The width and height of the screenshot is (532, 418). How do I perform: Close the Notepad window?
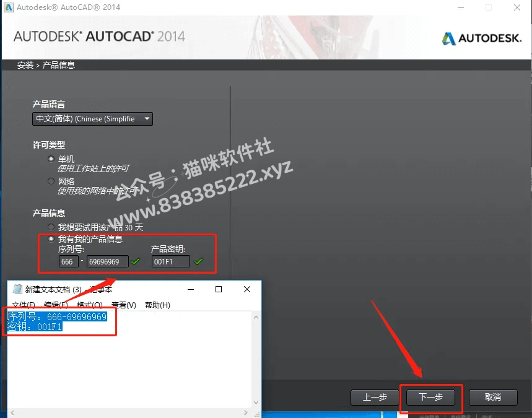tap(247, 289)
